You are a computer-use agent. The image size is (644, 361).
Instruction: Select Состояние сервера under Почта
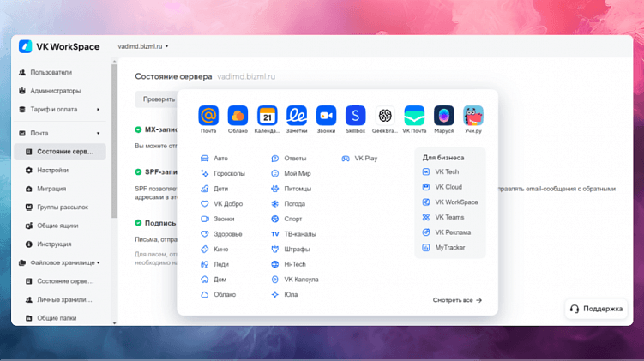[x=60, y=152]
